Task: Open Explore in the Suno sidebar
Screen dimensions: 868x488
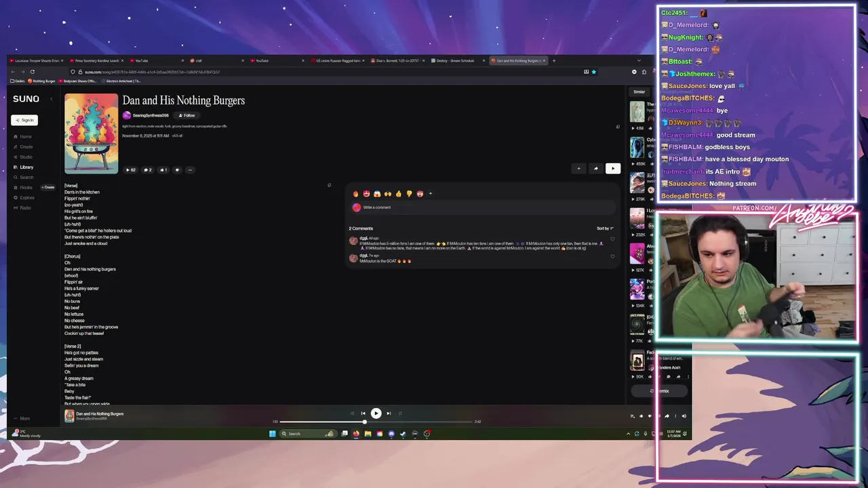Action: click(x=24, y=197)
